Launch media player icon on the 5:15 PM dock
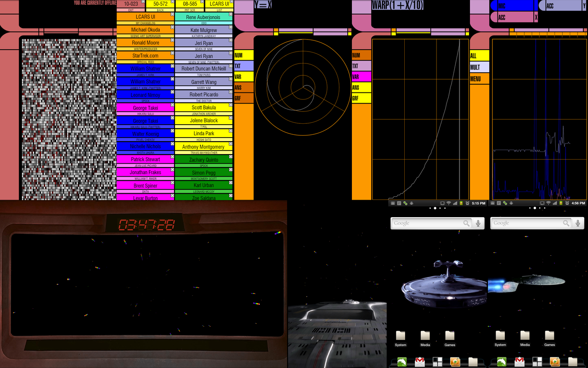588x368 pixels. (x=455, y=362)
